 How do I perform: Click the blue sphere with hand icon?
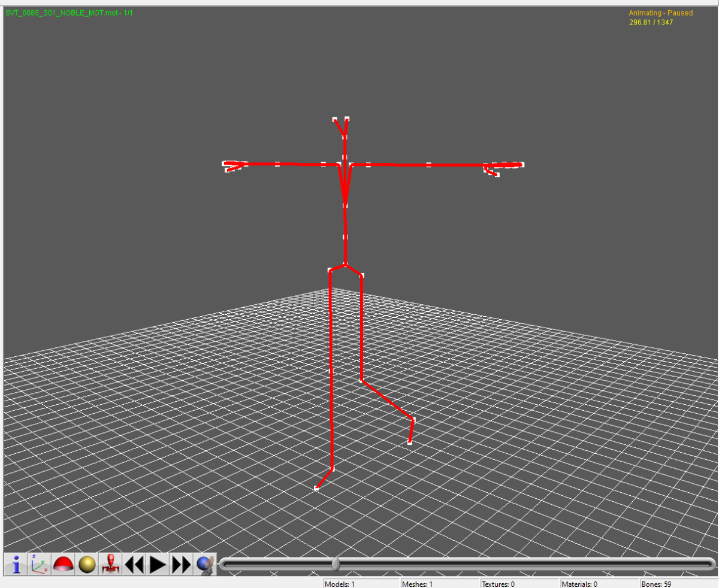coord(204,564)
